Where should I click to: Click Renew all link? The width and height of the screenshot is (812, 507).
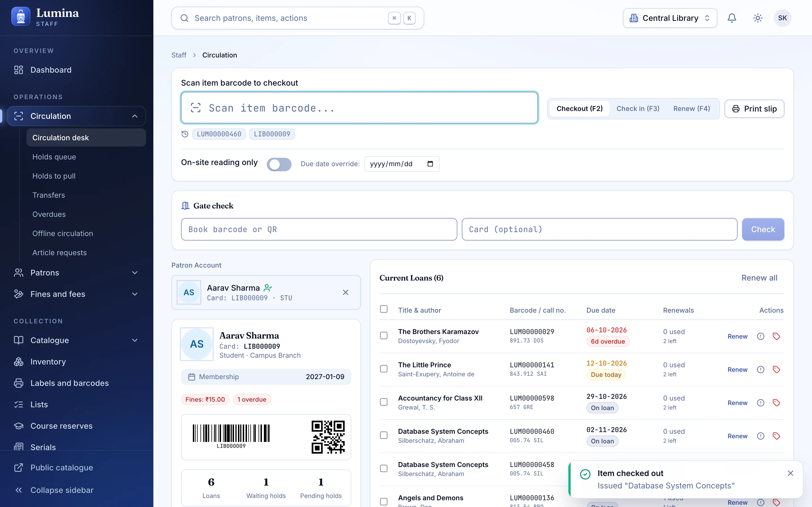(759, 278)
